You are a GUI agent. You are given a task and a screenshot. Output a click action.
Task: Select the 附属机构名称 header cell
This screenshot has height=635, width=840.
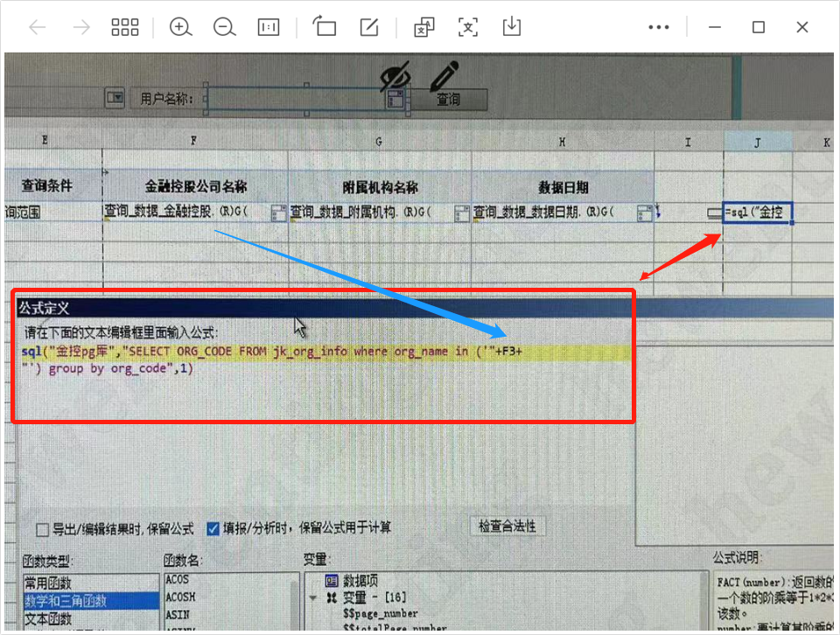380,187
